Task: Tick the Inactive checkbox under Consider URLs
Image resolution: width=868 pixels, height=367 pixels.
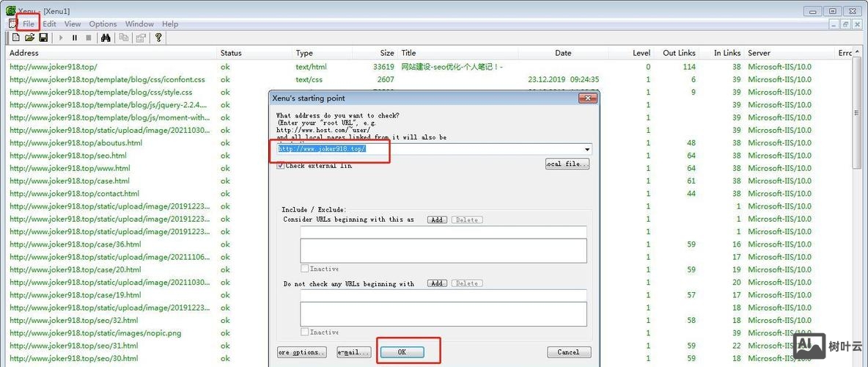Action: tap(305, 269)
